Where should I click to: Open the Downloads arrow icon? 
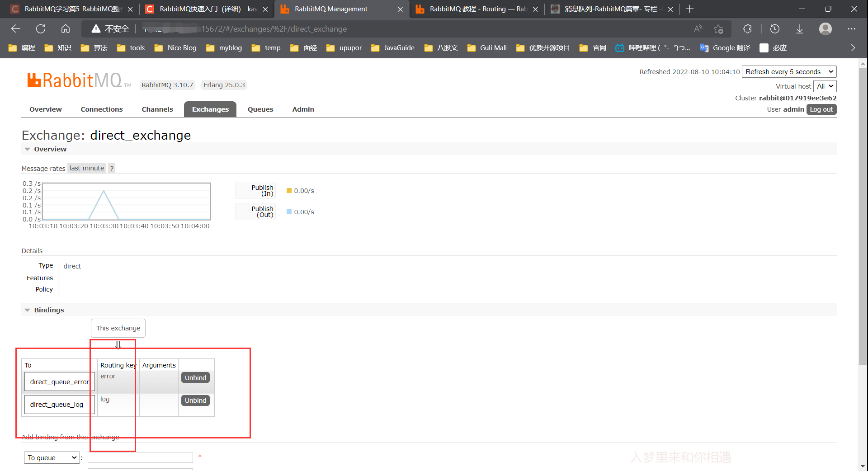(x=800, y=29)
